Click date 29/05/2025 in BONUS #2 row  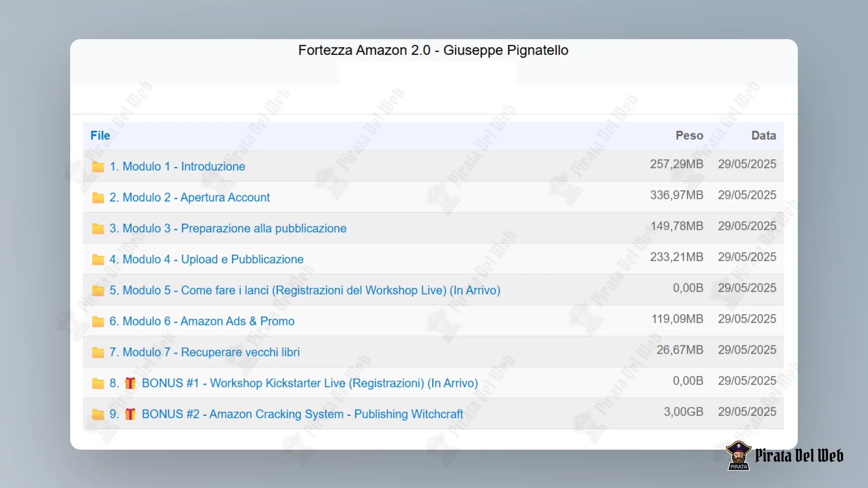tap(747, 412)
